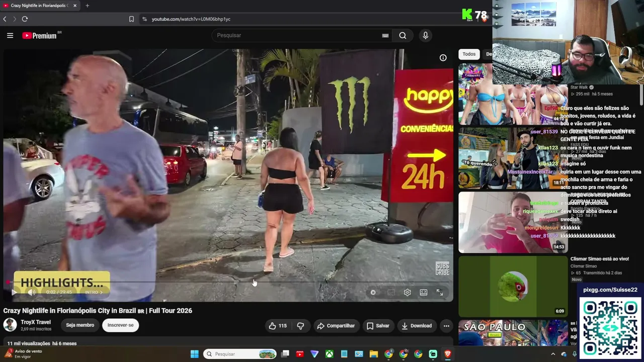Show hidden system tray icons chevron
Viewport: 644px width, 362px height.
(553, 354)
